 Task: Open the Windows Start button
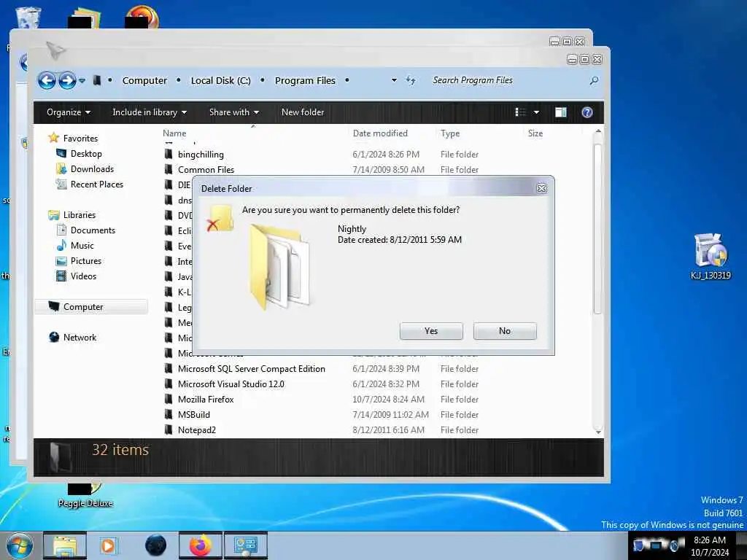[x=20, y=545]
